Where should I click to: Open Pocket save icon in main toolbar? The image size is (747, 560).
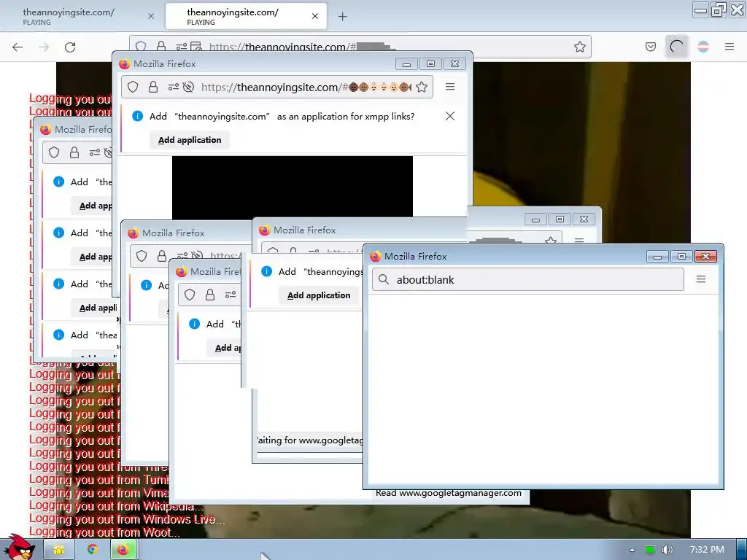(650, 47)
